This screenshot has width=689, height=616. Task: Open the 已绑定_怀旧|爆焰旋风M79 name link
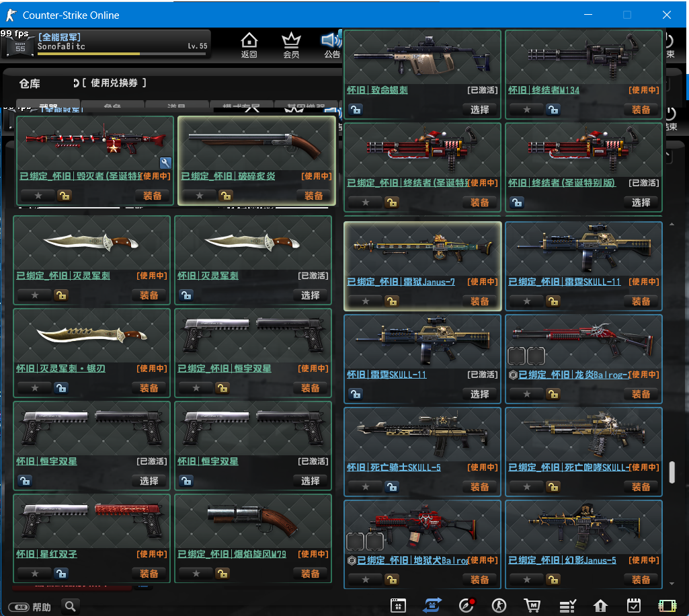click(x=231, y=554)
